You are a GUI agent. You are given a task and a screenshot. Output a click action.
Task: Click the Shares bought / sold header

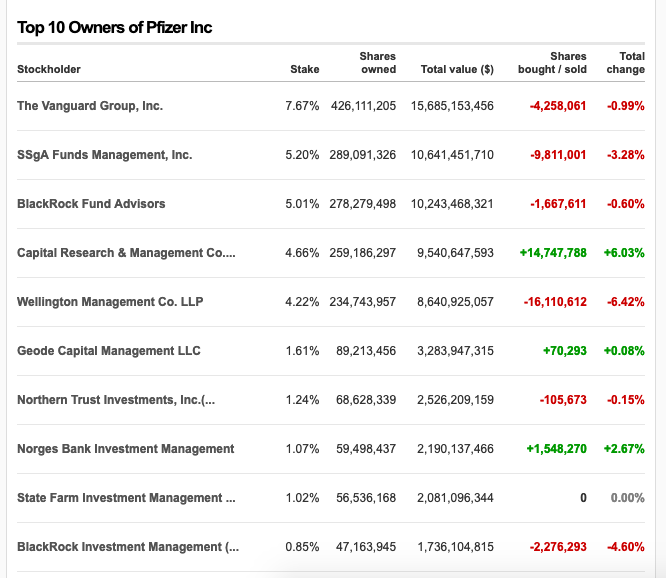point(552,63)
